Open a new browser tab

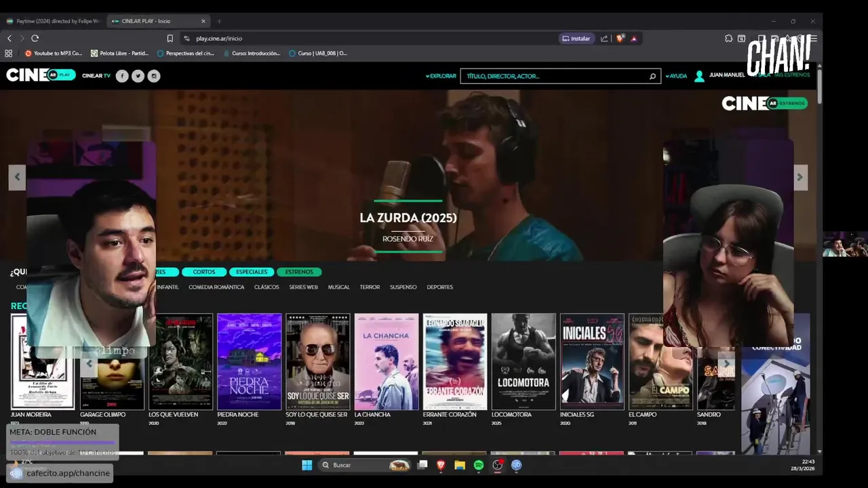point(219,21)
